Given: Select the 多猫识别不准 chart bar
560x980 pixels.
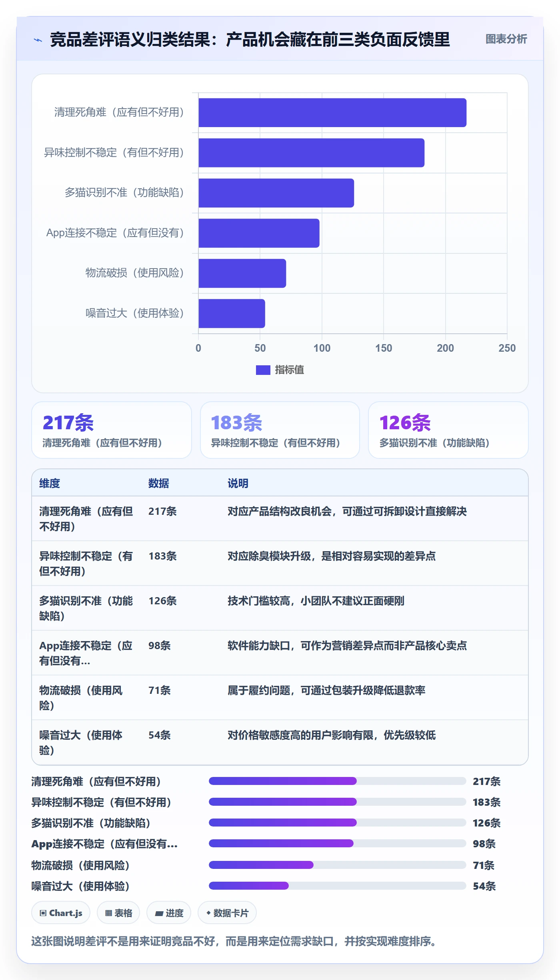Looking at the screenshot, I should [276, 193].
